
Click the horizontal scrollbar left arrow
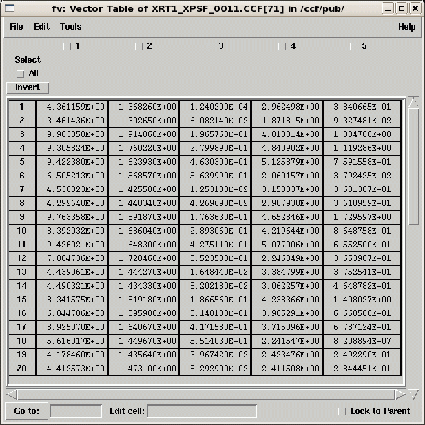pos(12,395)
